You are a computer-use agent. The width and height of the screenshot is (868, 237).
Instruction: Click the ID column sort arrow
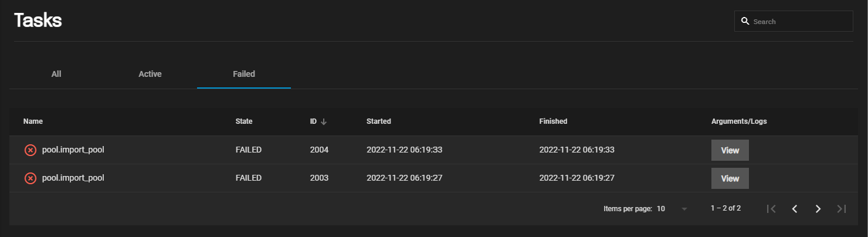pyautogui.click(x=324, y=121)
